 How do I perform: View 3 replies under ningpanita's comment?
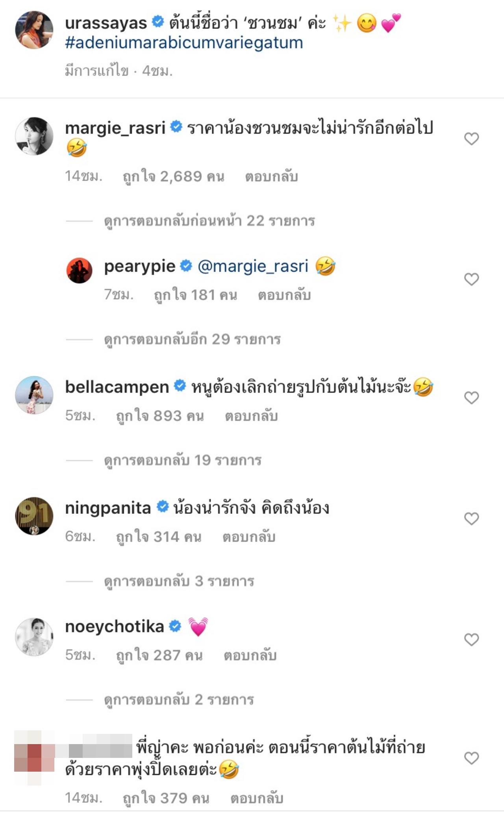pos(179,581)
